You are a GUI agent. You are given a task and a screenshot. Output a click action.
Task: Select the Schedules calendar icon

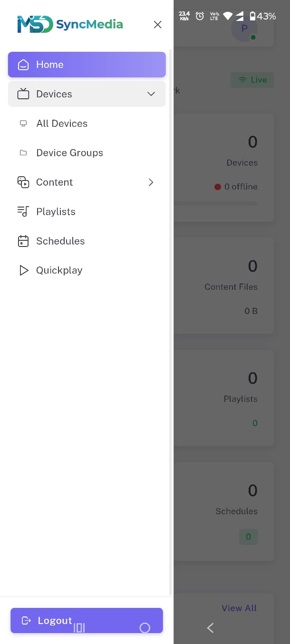[x=23, y=241]
